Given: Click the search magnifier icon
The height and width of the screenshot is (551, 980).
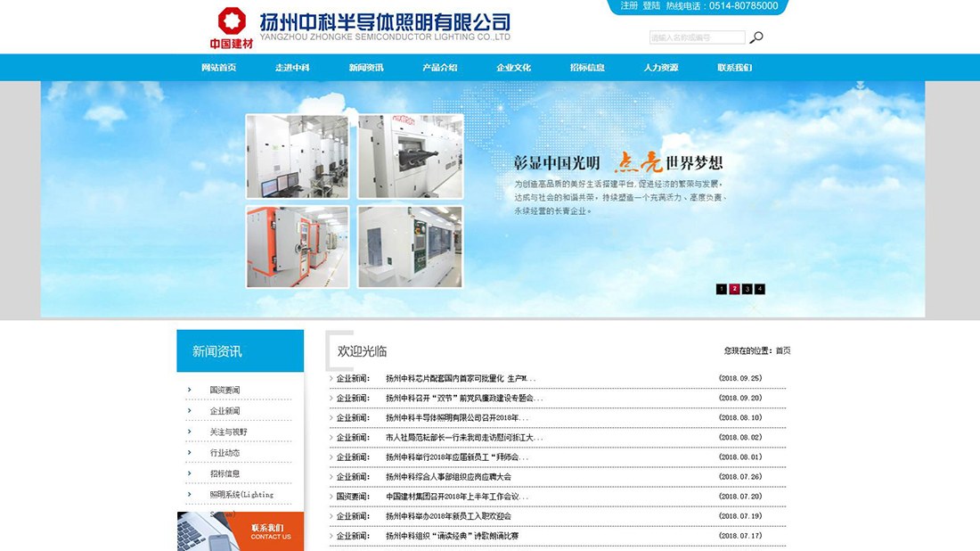Looking at the screenshot, I should 756,37.
